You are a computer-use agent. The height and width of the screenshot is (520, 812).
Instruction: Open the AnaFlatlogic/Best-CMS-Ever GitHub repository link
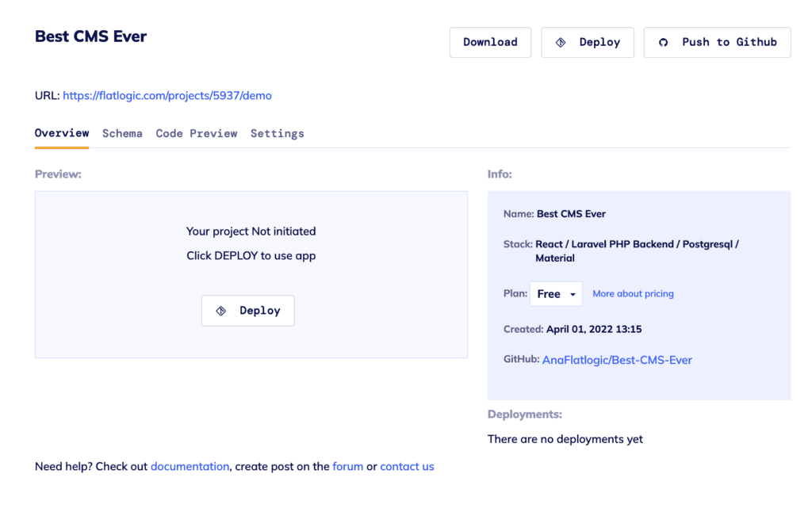tap(617, 360)
